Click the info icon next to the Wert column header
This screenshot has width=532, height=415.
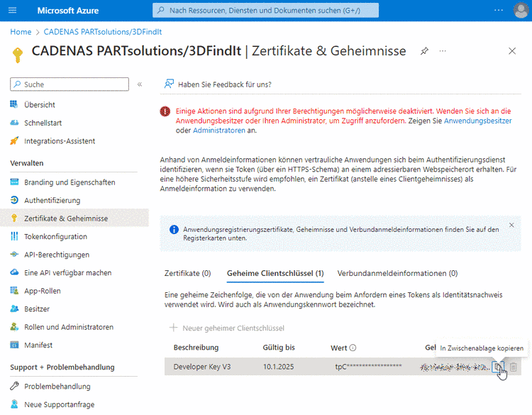[353, 348]
